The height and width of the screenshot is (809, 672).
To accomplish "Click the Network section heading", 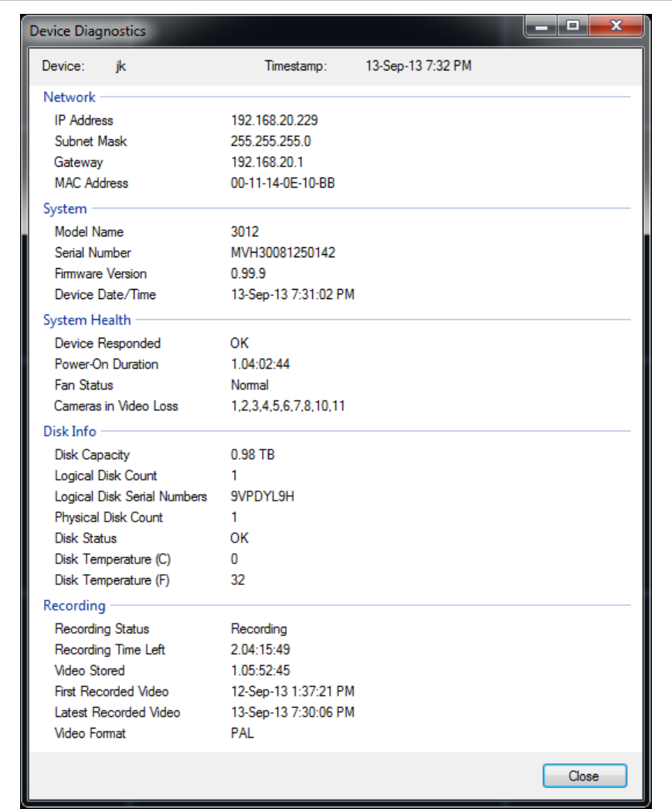I will coord(70,97).
